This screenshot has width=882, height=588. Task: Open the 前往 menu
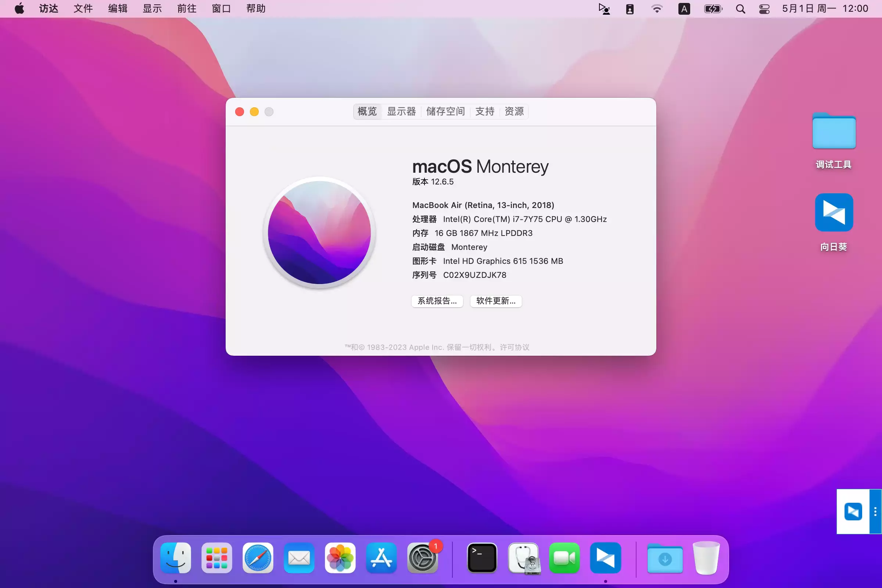(x=186, y=8)
